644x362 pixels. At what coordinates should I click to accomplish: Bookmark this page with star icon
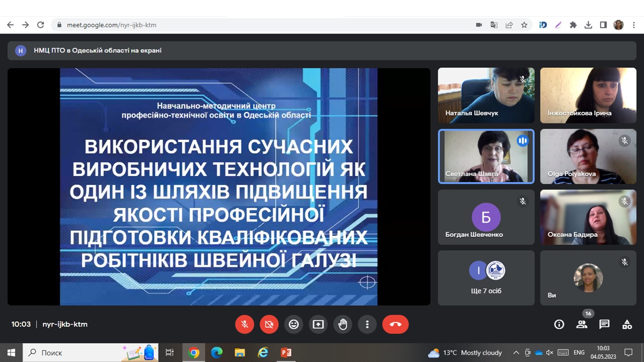point(524,25)
